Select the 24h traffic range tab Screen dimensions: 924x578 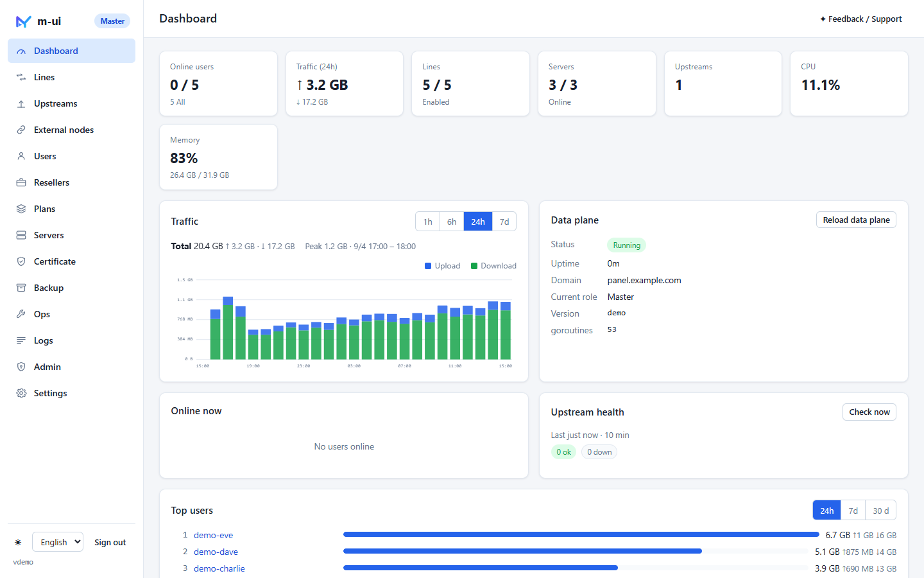[x=478, y=222]
